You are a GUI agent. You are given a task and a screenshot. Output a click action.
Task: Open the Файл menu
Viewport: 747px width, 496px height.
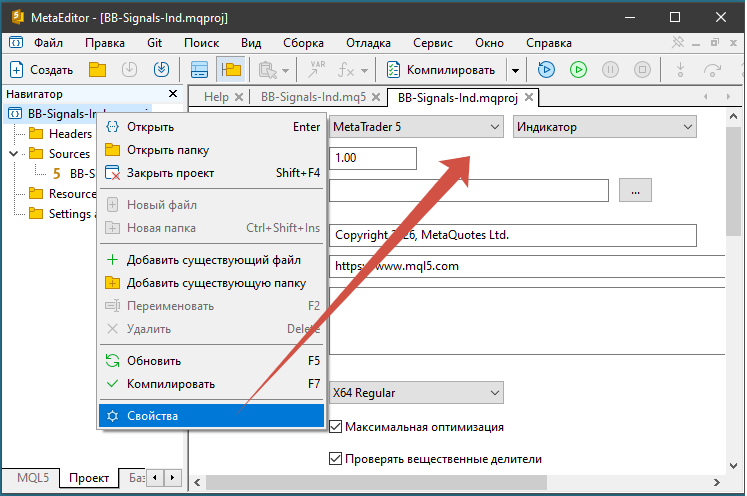48,43
